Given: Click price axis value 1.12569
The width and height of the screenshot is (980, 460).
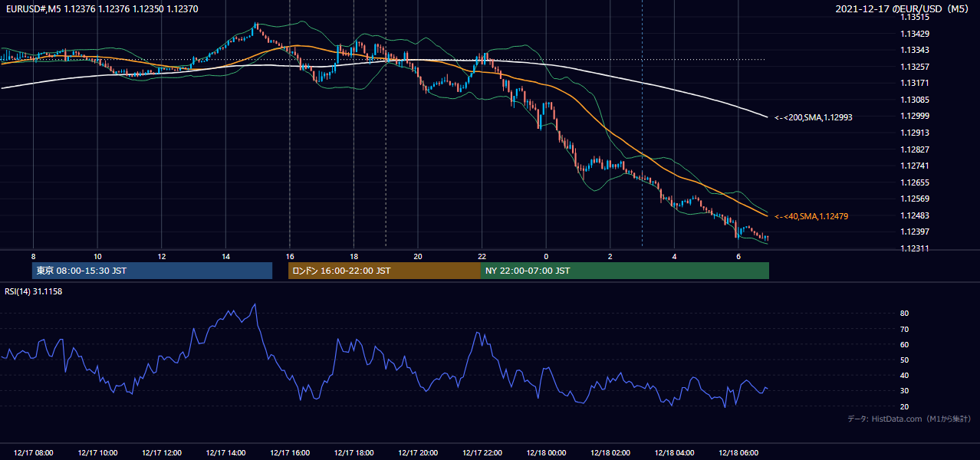Looking at the screenshot, I should pos(915,199).
